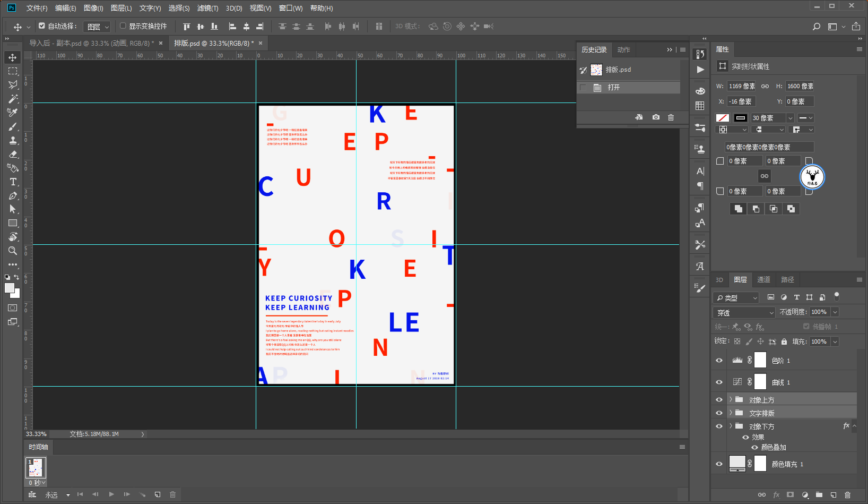The height and width of the screenshot is (504, 868).
Task: Open the 图层 menu
Action: [121, 8]
